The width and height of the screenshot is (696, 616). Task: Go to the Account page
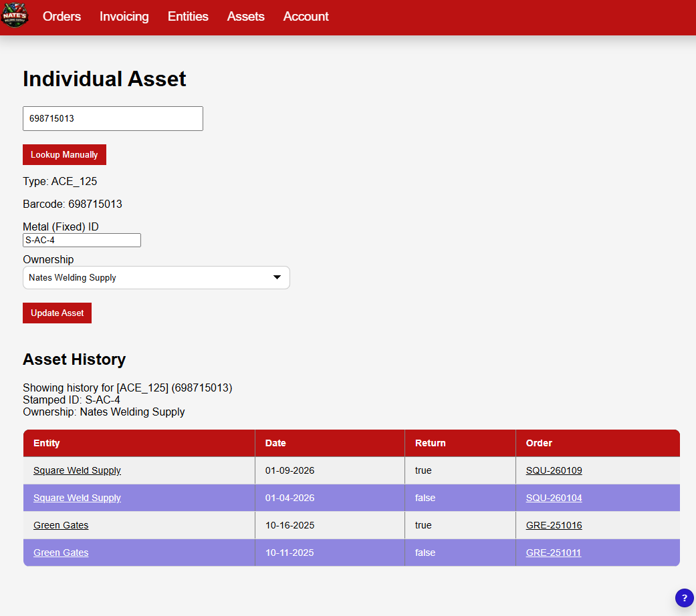[x=306, y=17]
